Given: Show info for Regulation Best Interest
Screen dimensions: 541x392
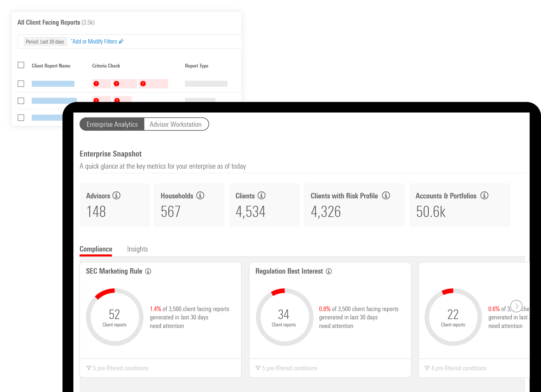Looking at the screenshot, I should [329, 271].
